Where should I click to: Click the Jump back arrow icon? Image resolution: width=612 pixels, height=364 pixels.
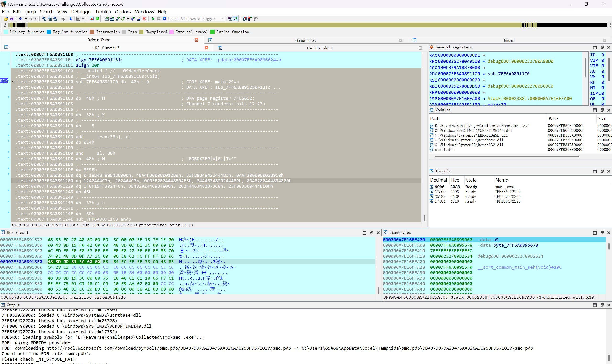click(x=21, y=19)
